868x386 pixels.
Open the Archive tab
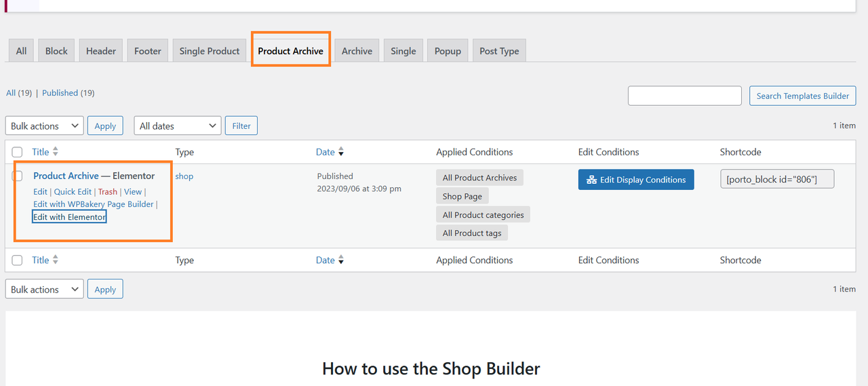pyautogui.click(x=357, y=51)
